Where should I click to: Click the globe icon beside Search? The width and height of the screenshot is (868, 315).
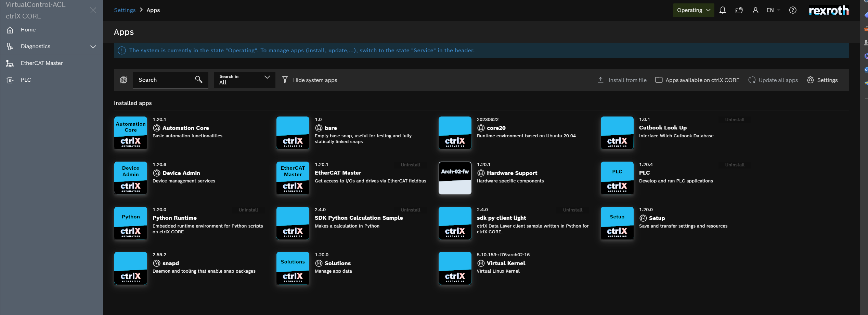point(124,80)
